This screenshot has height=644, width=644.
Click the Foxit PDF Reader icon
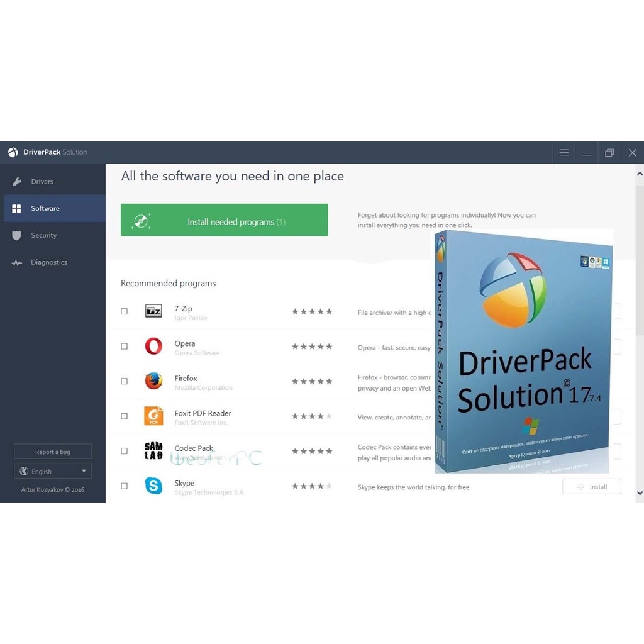[153, 416]
